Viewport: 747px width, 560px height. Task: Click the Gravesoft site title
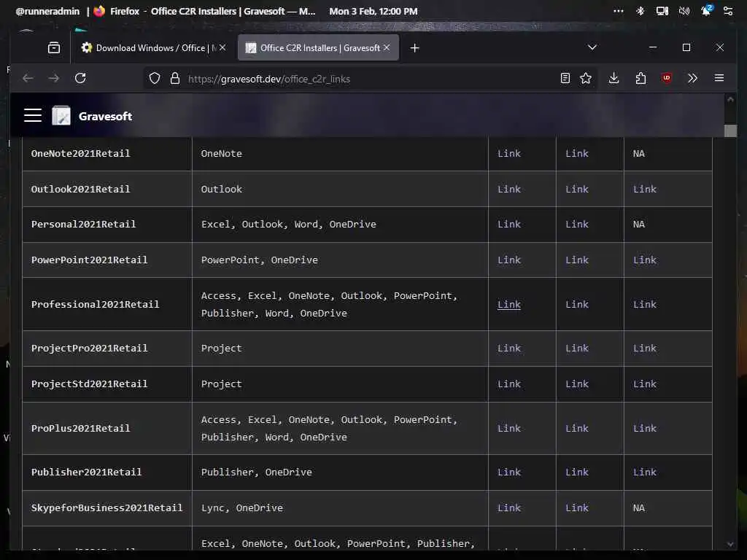105,116
